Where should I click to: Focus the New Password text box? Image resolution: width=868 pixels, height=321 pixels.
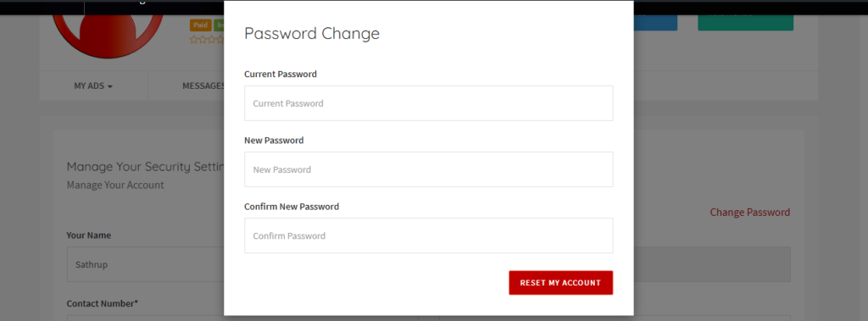point(428,169)
